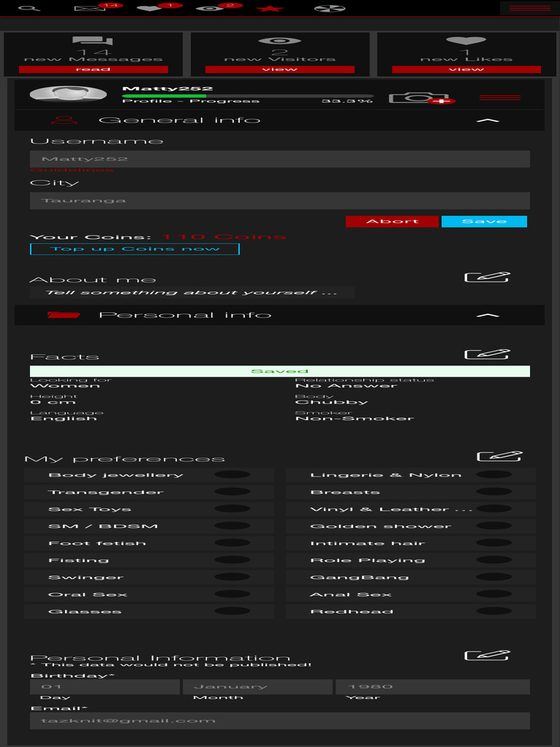This screenshot has width=560, height=747.
Task: Click chat bubbles icon above new Messages
Action: (x=93, y=42)
